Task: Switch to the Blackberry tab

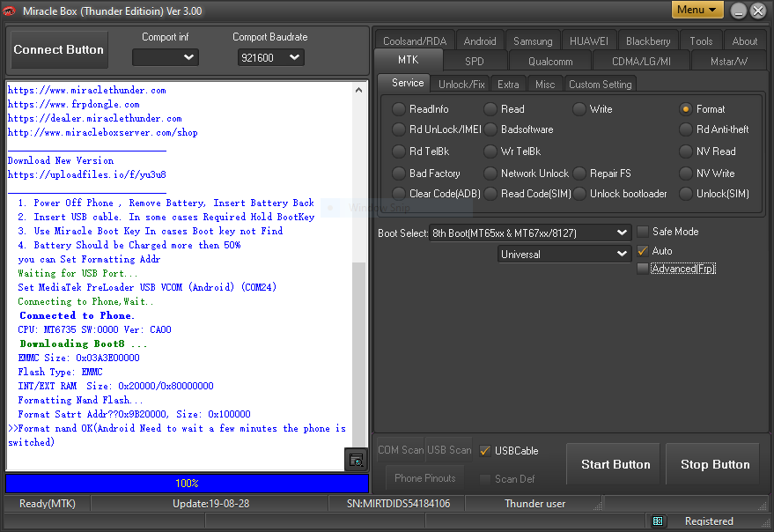Action: (x=648, y=41)
